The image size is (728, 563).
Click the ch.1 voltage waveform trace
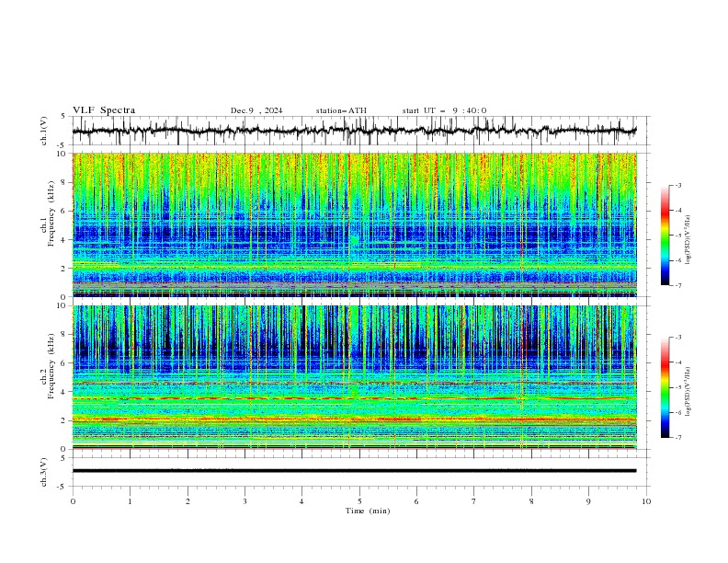(x=354, y=131)
